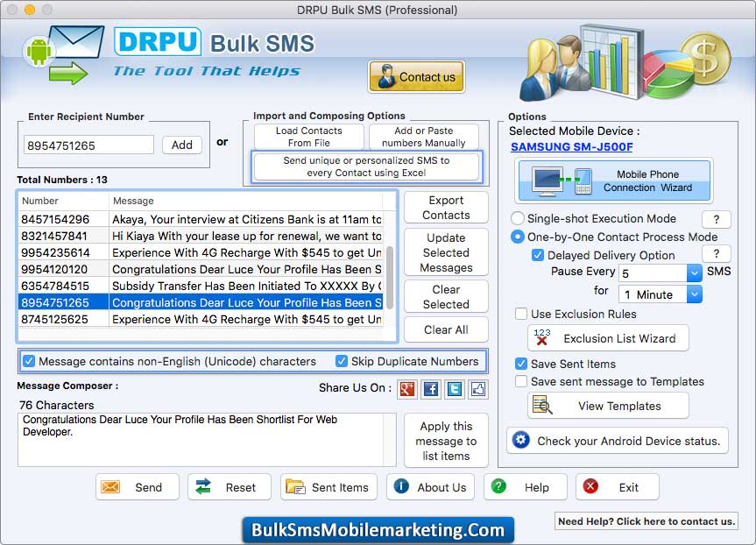Click the message composer text area
This screenshot has height=545, width=756.
pos(207,439)
